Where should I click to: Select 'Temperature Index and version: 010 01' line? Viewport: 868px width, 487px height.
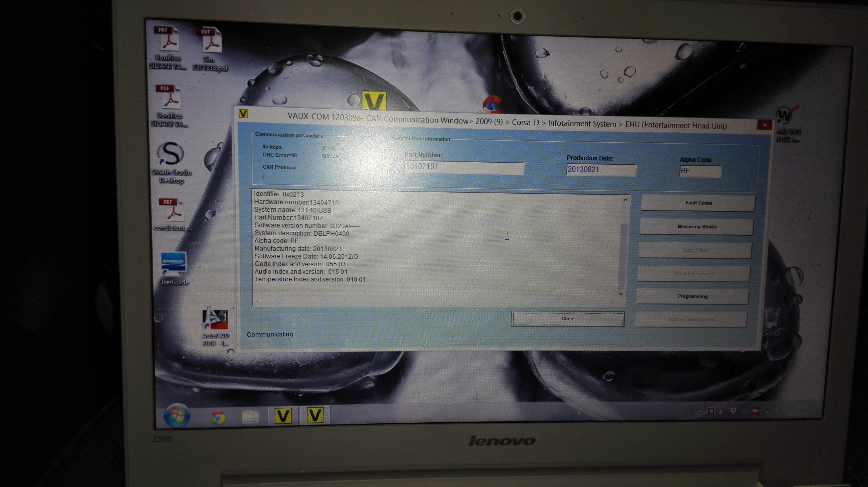tap(310, 279)
